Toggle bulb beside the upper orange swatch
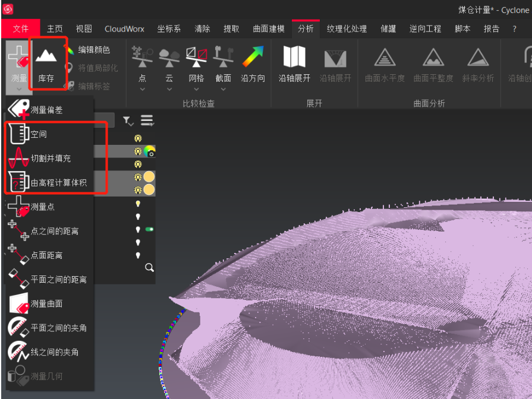 [x=138, y=177]
